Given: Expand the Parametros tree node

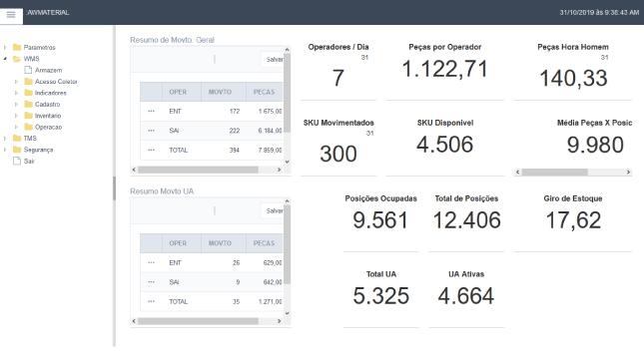Looking at the screenshot, I should [5, 47].
